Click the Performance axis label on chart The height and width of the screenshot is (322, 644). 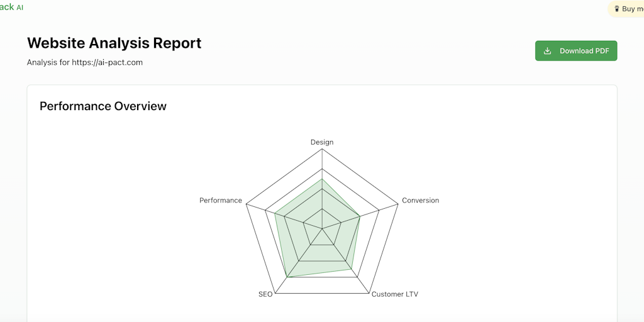tap(221, 201)
